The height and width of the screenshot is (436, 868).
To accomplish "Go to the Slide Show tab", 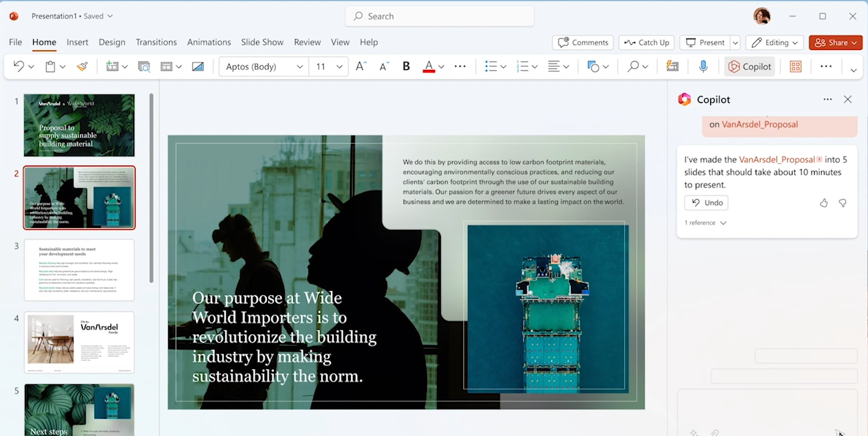I will tap(262, 42).
